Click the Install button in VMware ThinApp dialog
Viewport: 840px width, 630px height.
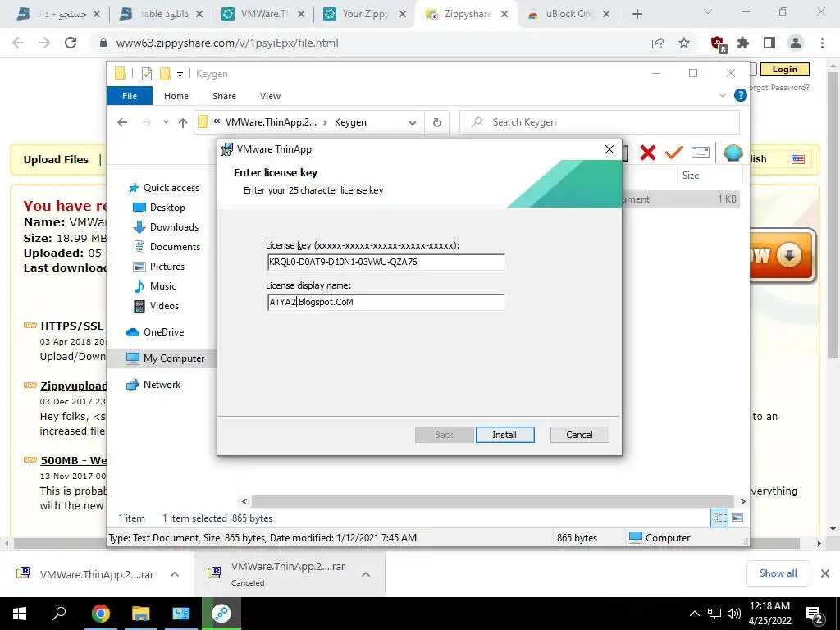tap(504, 435)
